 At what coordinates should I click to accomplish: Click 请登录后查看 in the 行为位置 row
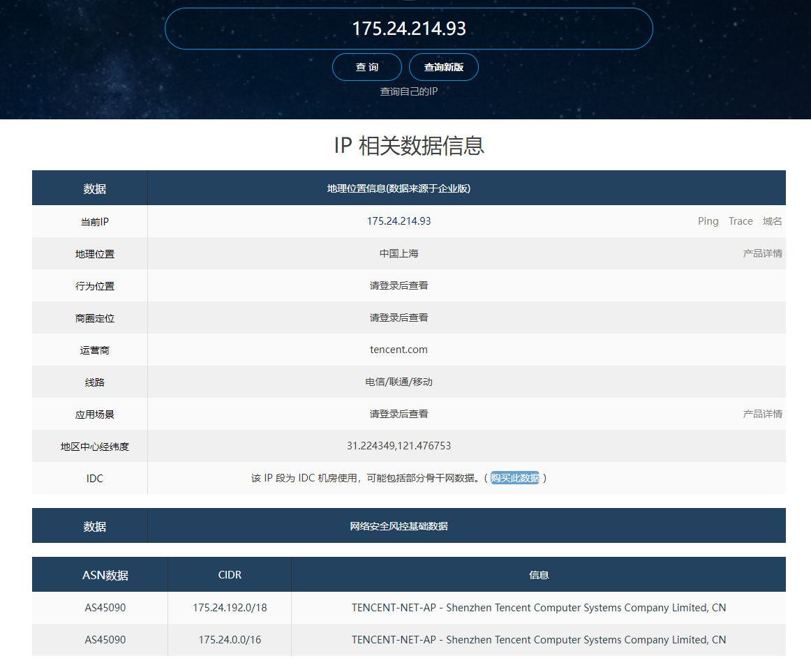pos(399,285)
